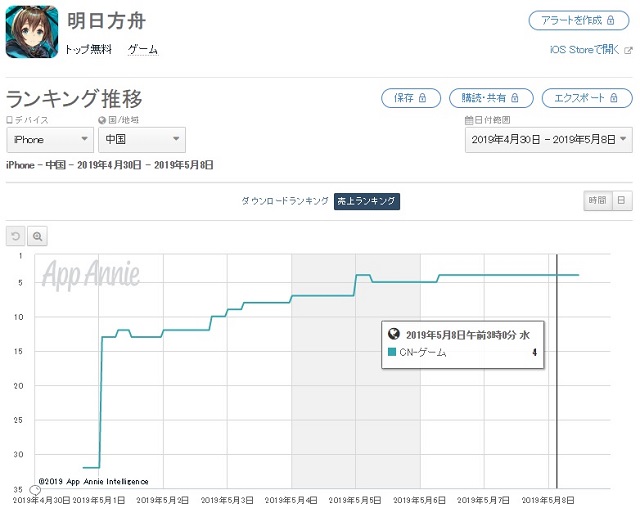
Task: Select the 売上ランキング tab
Action: coord(367,201)
